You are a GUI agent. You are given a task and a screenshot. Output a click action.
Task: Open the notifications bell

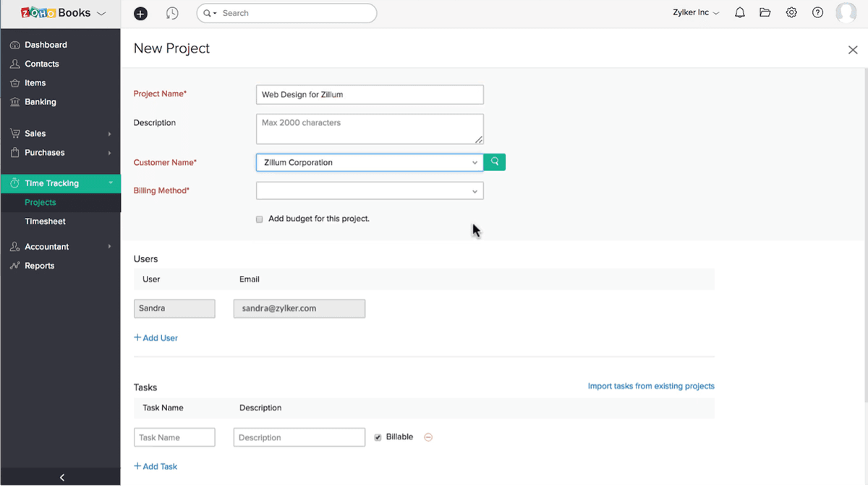coord(739,13)
